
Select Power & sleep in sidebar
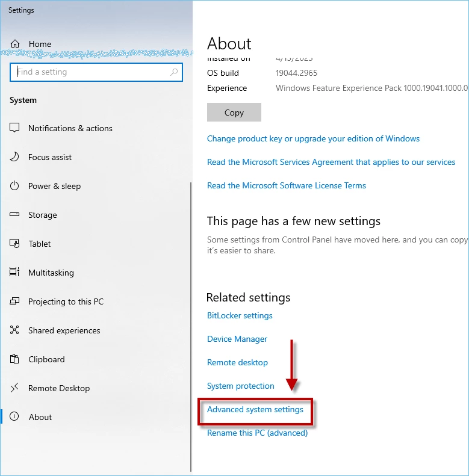tap(54, 186)
